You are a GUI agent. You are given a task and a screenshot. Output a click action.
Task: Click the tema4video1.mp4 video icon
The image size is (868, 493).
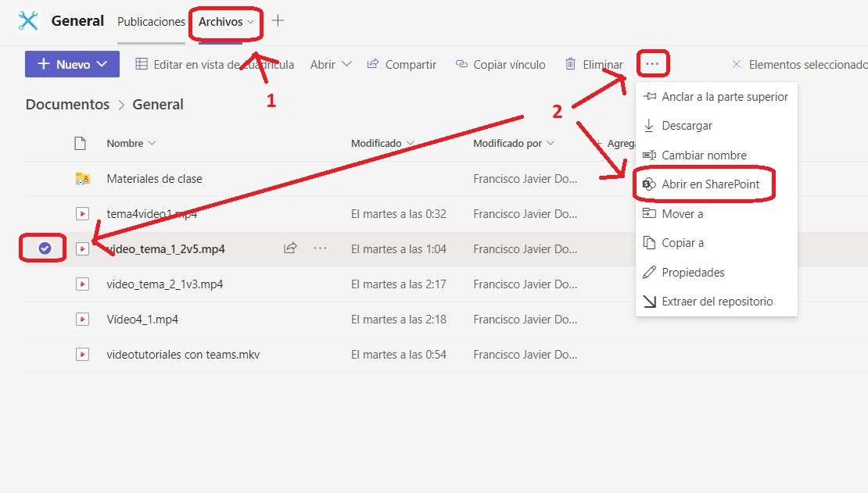tap(82, 214)
